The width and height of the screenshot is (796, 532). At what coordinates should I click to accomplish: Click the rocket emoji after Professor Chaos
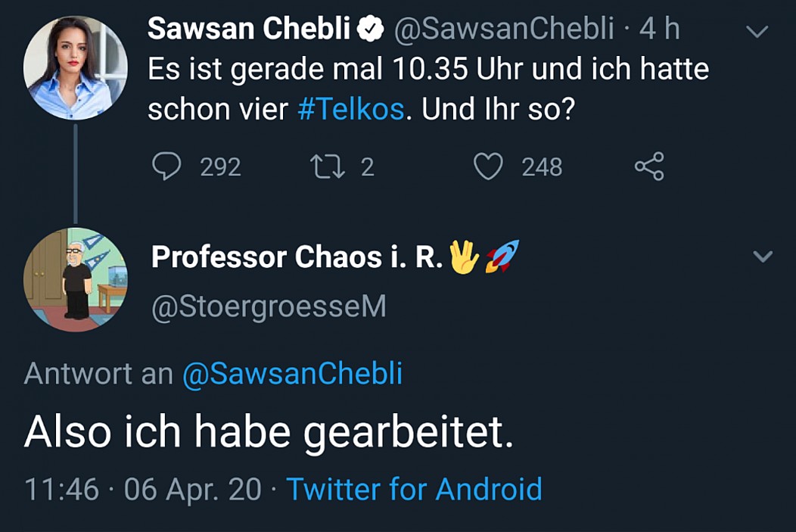501,257
